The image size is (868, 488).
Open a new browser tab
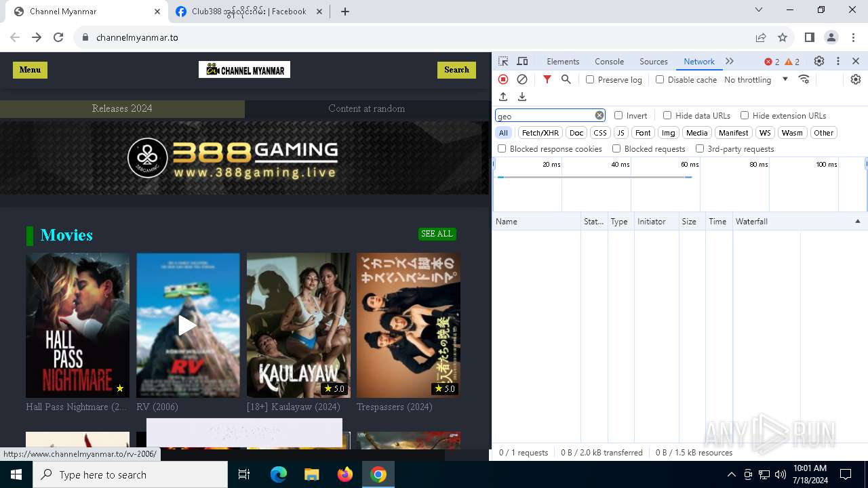(x=344, y=12)
